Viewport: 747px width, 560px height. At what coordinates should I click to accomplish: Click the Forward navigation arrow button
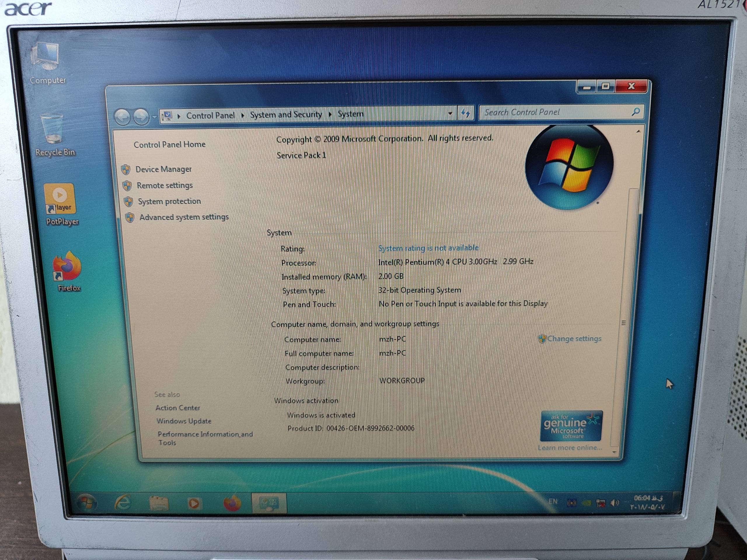click(x=141, y=117)
